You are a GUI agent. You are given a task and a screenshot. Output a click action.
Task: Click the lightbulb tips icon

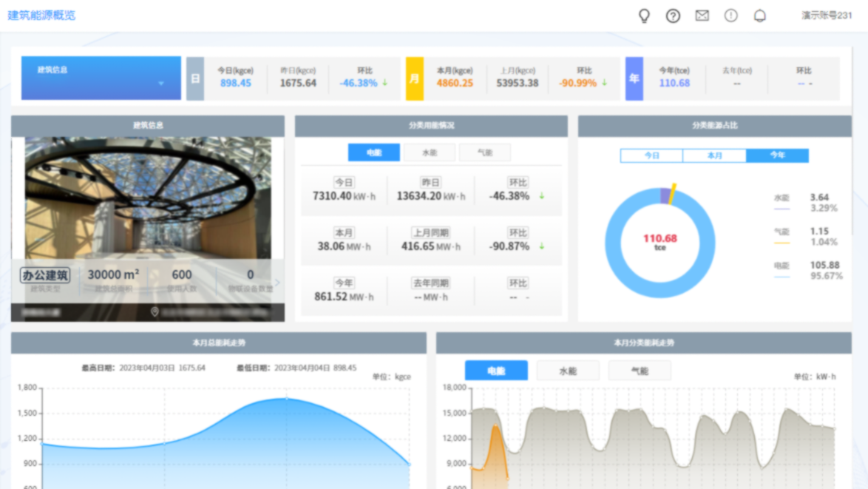click(644, 16)
